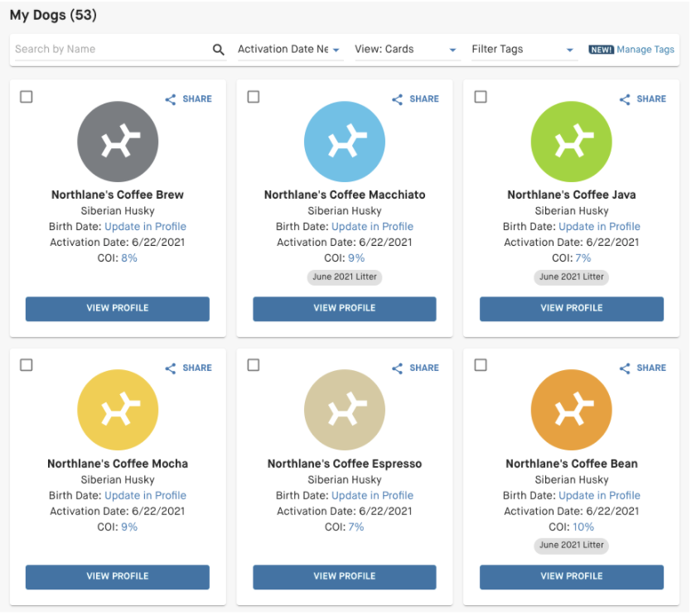The width and height of the screenshot is (696, 616).
Task: Share Northlane's Coffee Bean
Action: 642,368
